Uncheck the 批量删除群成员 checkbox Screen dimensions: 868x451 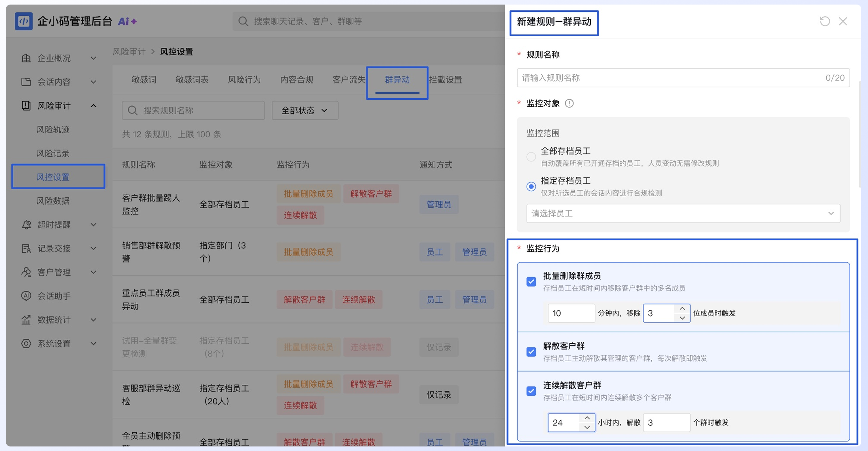point(531,282)
